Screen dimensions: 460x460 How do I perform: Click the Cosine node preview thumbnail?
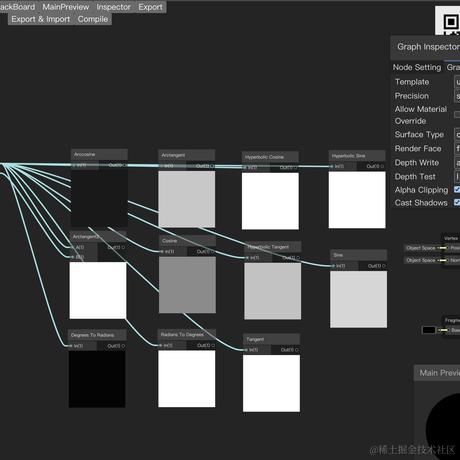coord(187,285)
